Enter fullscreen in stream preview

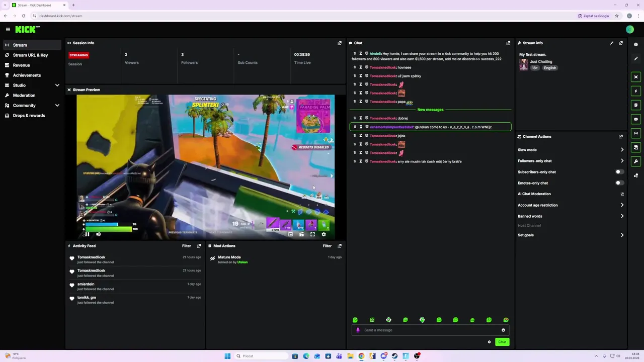pyautogui.click(x=312, y=234)
